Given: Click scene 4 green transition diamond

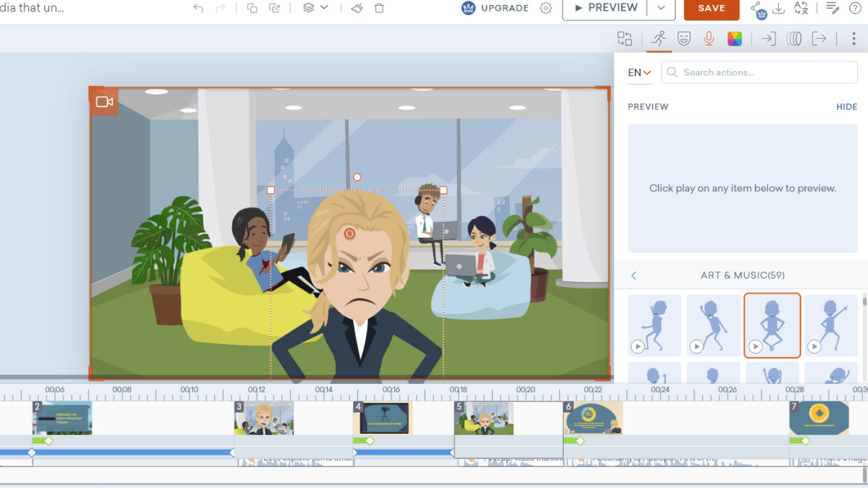Looking at the screenshot, I should pyautogui.click(x=370, y=441).
